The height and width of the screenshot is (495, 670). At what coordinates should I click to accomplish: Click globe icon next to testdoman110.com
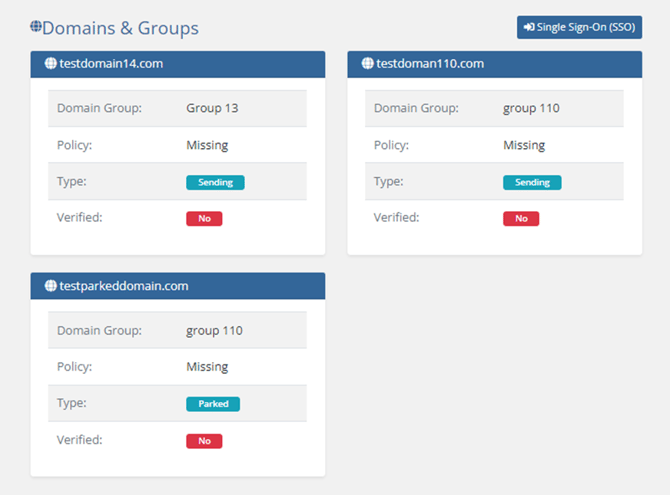point(367,64)
